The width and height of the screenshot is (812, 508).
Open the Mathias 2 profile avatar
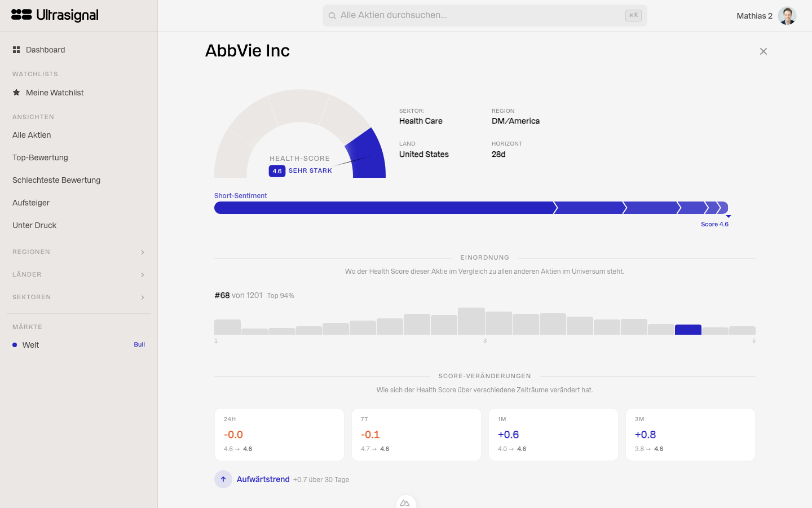click(787, 16)
